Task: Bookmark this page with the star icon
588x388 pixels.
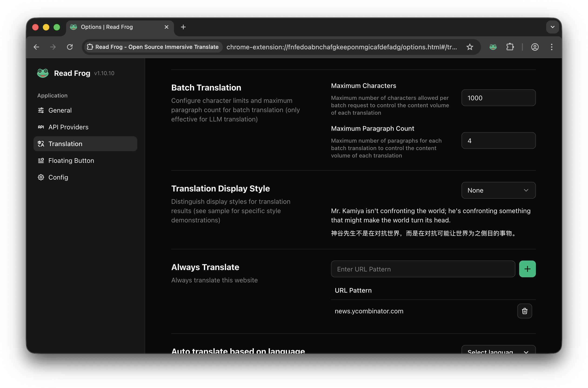Action: (470, 47)
